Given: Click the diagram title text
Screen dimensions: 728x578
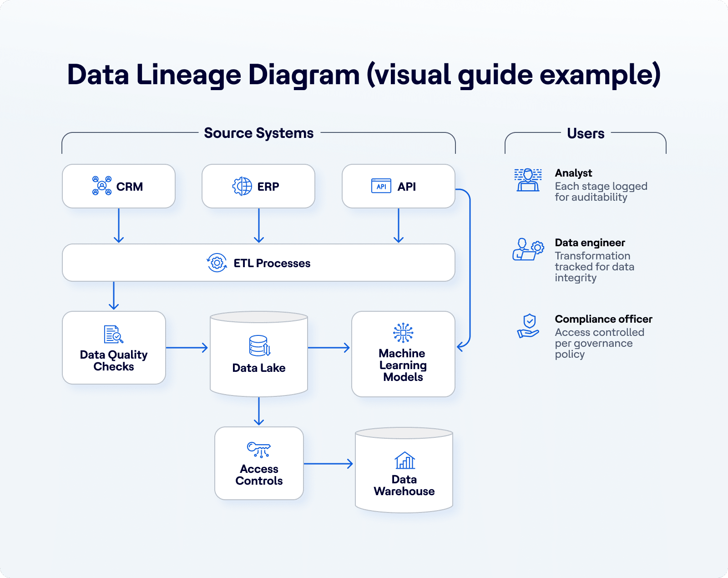Looking at the screenshot, I should (364, 75).
